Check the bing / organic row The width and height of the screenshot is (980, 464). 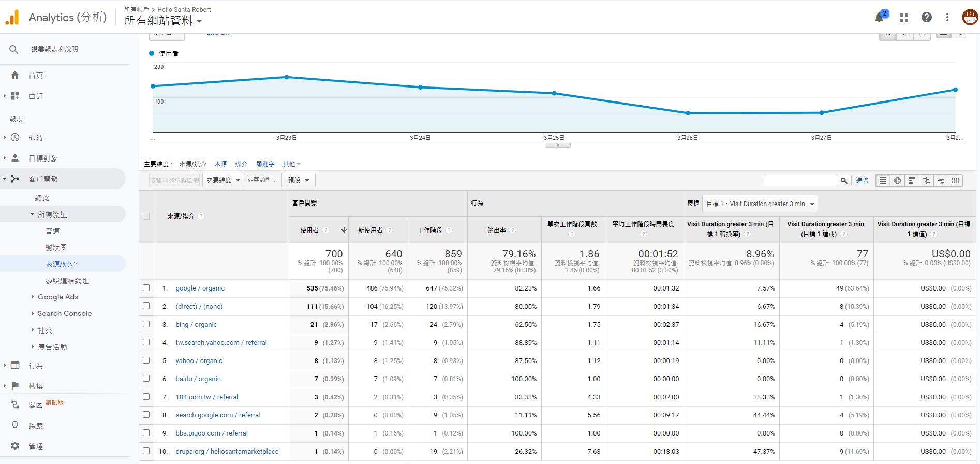tap(146, 324)
